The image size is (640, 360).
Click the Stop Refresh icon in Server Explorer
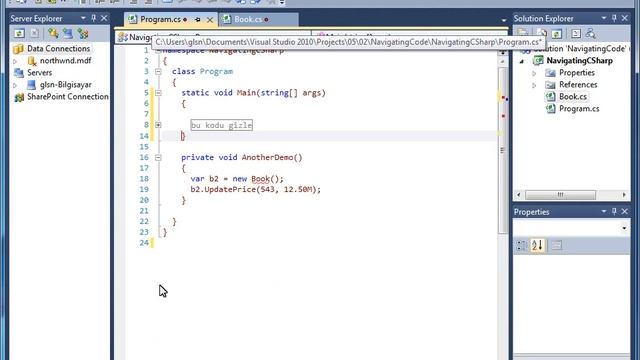tap(35, 33)
